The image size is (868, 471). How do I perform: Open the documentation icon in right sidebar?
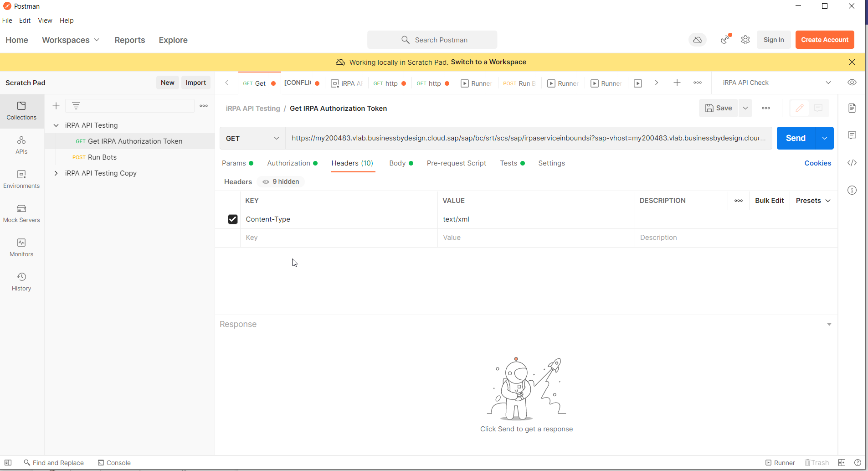(x=852, y=108)
